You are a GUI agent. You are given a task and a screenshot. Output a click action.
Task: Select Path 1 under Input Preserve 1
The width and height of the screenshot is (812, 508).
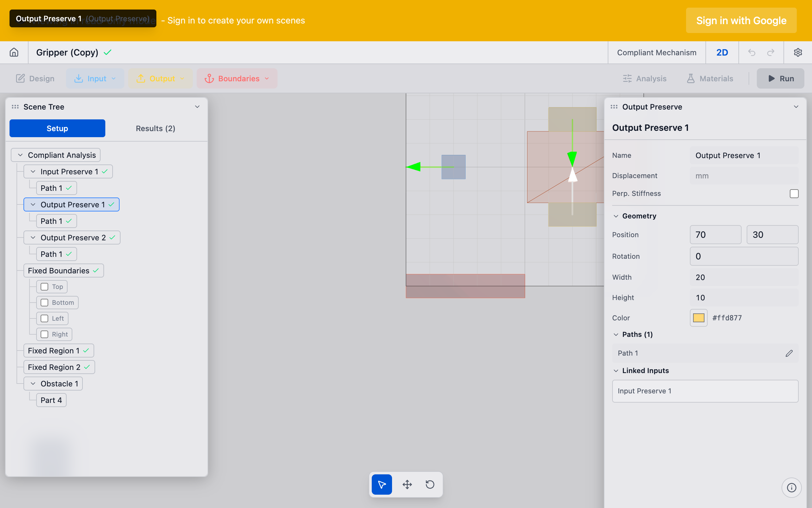pyautogui.click(x=56, y=188)
